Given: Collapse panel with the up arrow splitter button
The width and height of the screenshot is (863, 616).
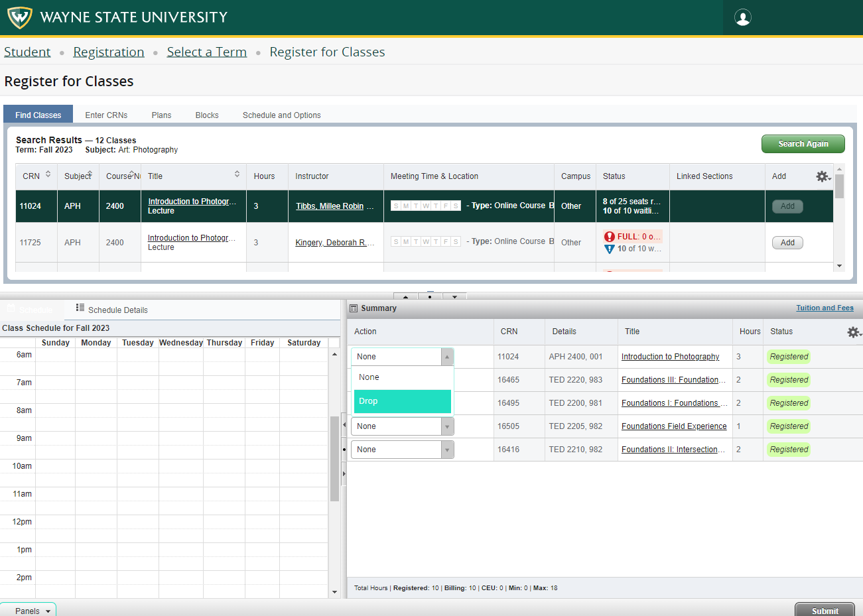Looking at the screenshot, I should click(406, 296).
